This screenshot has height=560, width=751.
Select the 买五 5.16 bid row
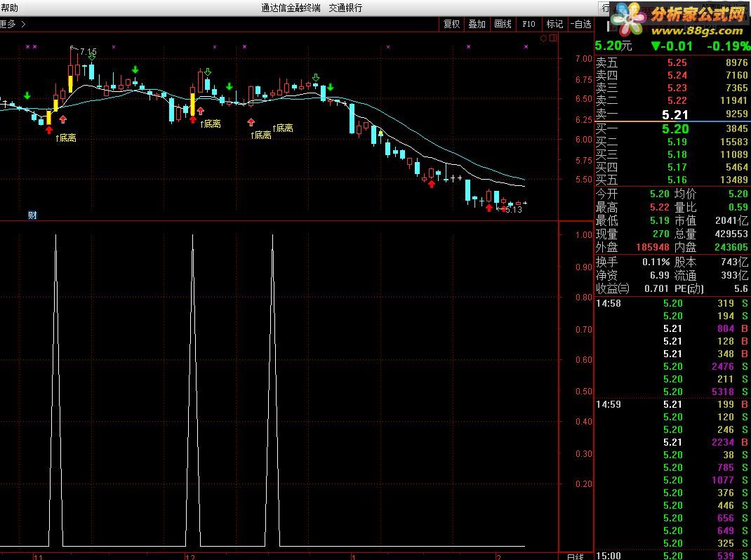[x=672, y=180]
